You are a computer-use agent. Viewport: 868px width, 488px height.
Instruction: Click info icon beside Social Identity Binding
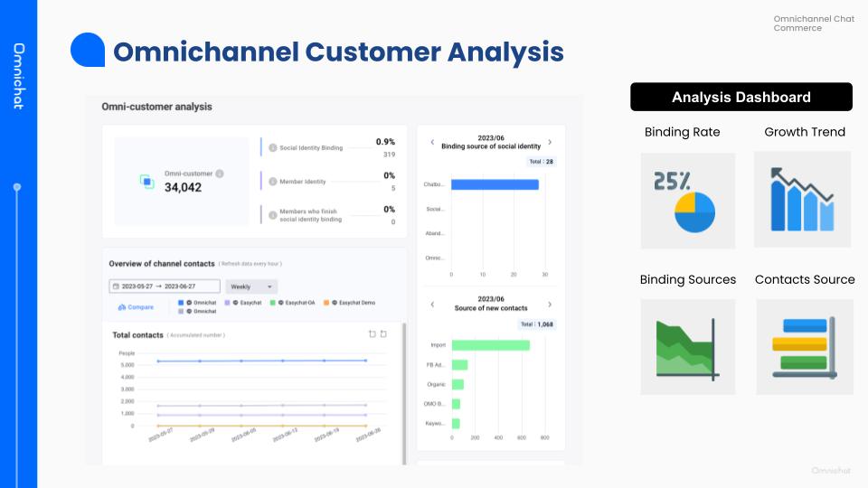273,147
